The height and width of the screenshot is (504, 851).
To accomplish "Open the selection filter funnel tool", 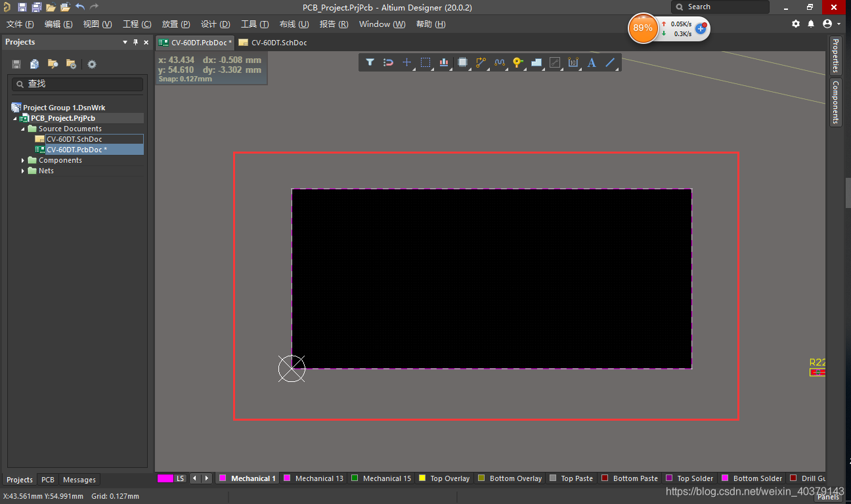I will [x=370, y=62].
